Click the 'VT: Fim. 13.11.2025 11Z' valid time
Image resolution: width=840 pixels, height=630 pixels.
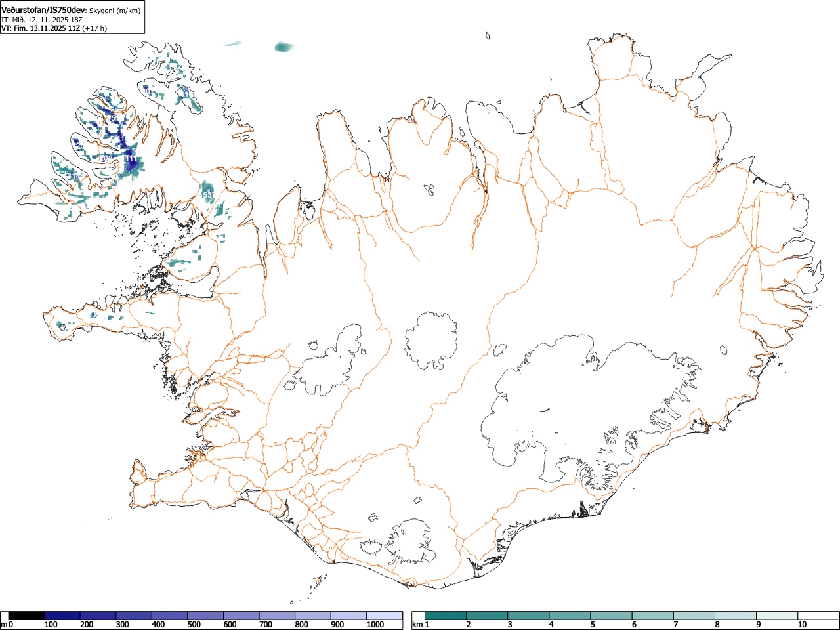tap(41, 28)
